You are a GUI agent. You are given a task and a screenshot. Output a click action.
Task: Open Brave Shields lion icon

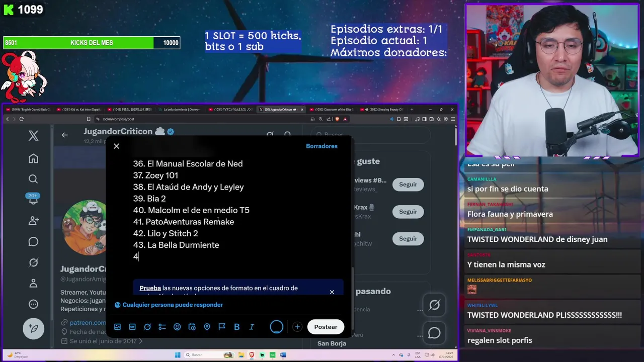click(337, 119)
